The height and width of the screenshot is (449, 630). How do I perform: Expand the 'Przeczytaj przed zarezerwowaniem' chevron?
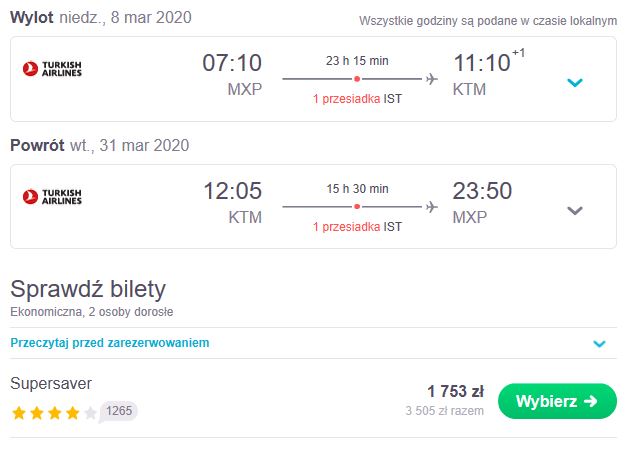(x=599, y=343)
